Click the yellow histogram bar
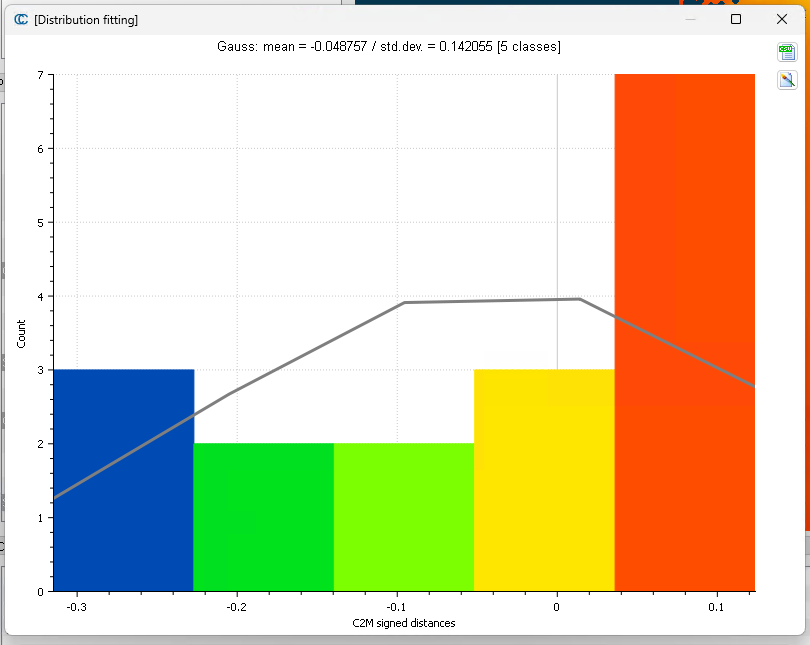The image size is (810, 645). [544, 480]
